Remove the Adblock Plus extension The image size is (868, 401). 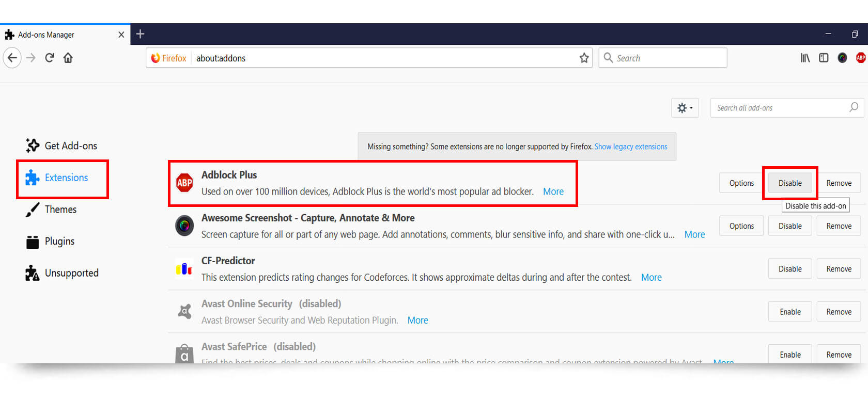(x=839, y=183)
